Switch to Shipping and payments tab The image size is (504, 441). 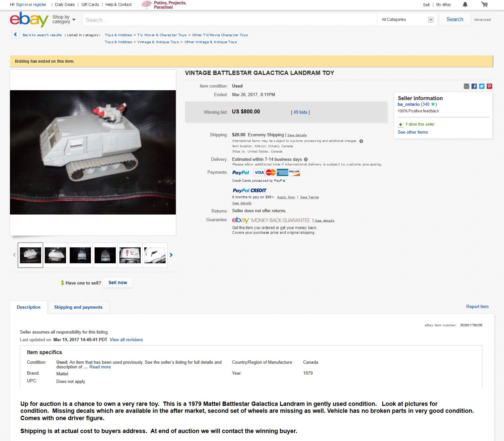click(78, 307)
